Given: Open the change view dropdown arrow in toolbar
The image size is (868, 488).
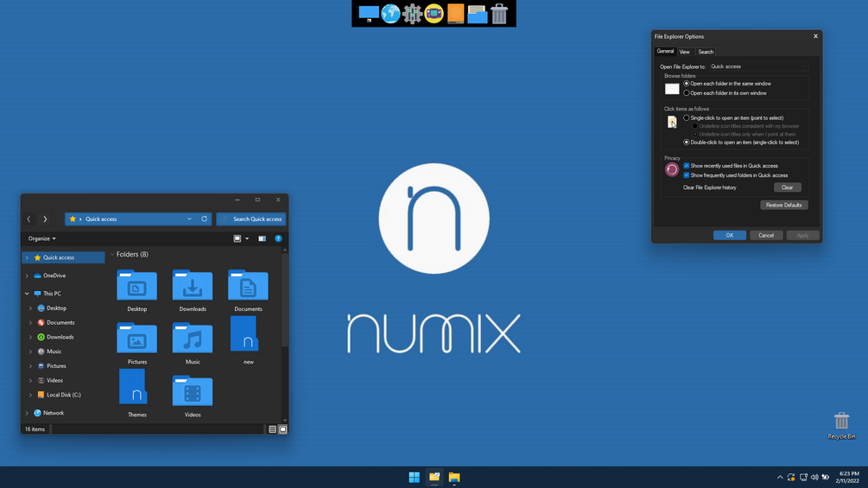Looking at the screenshot, I should (x=247, y=238).
